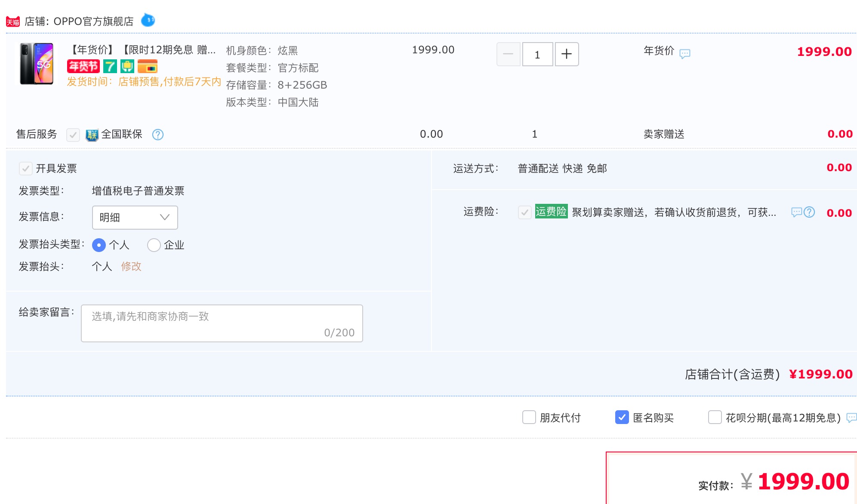Toggle the 全国联保 after-sales checkbox
The height and width of the screenshot is (504, 857).
click(73, 135)
